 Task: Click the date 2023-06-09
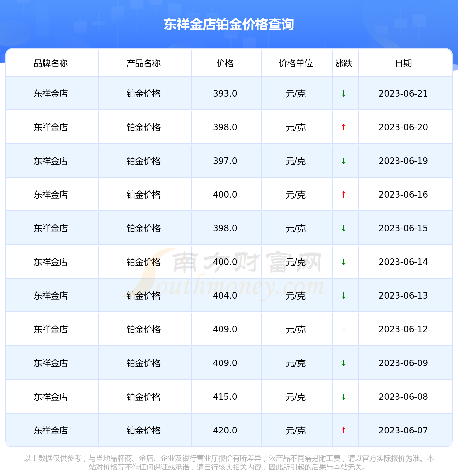(403, 363)
